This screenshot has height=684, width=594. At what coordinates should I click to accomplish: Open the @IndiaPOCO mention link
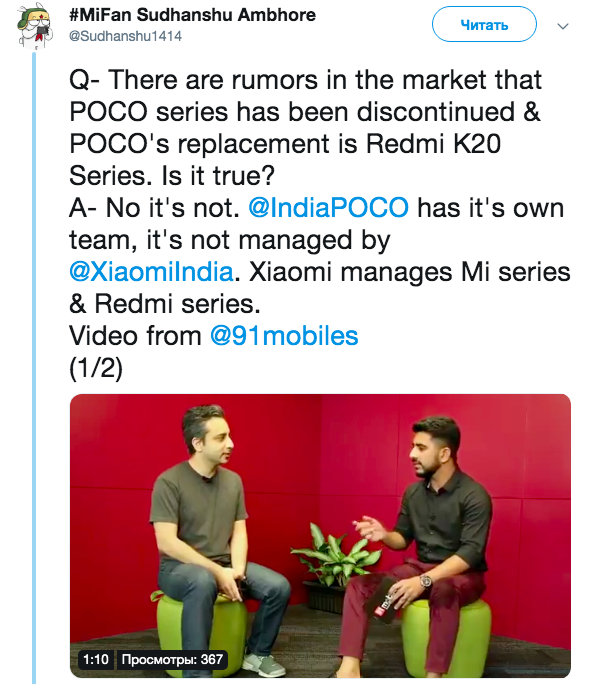point(328,208)
